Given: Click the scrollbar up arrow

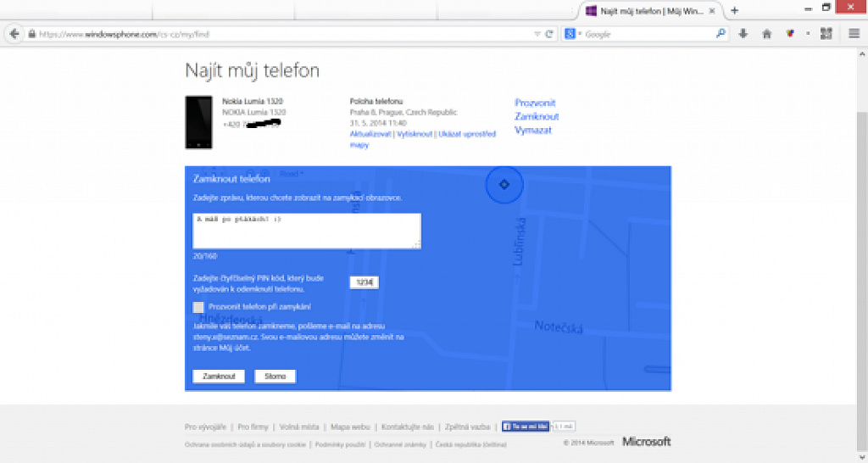Looking at the screenshot, I should 862,54.
